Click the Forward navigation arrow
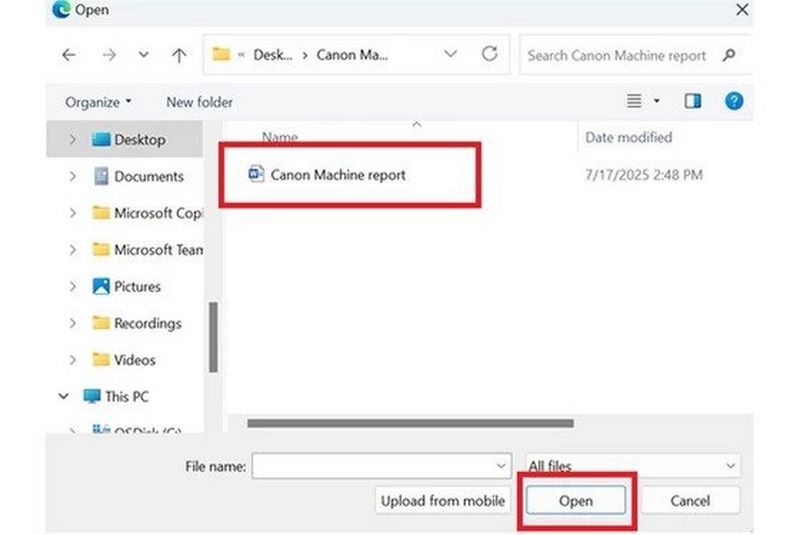 (x=108, y=55)
